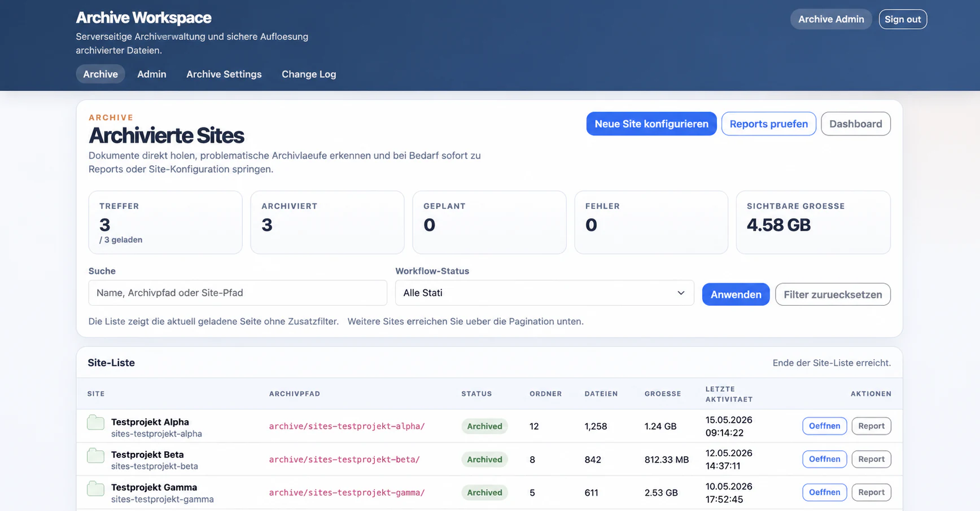Click the Testprojekt Beta site name
Screen dimensions: 980x511
point(147,455)
